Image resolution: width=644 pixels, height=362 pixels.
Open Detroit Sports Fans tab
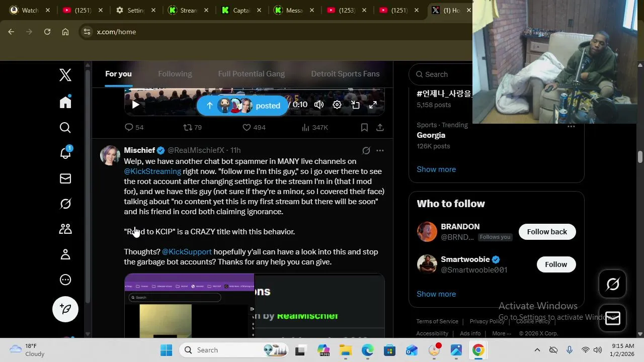point(345,74)
